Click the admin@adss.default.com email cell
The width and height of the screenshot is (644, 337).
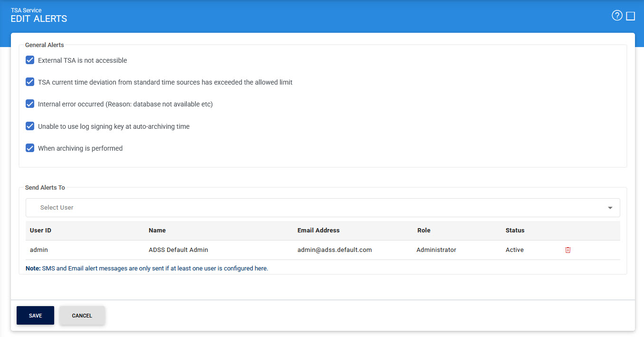pyautogui.click(x=335, y=250)
